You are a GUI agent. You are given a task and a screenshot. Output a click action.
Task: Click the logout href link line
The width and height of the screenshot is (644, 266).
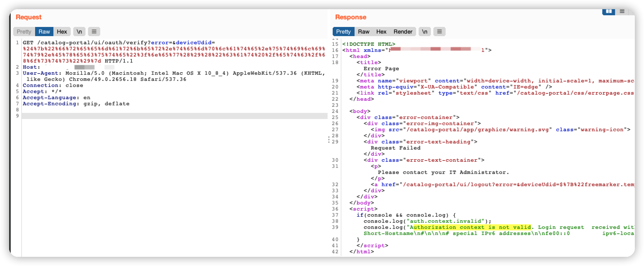[503, 185]
